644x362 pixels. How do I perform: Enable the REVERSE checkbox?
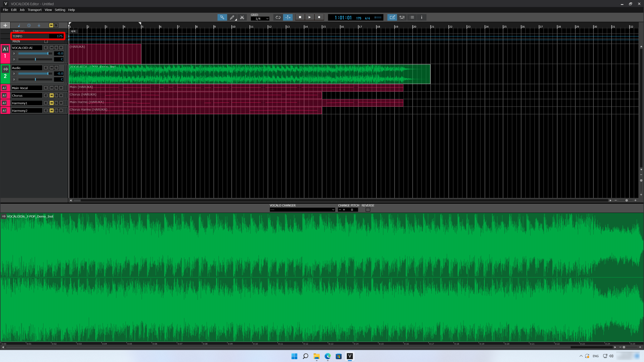[x=368, y=209]
